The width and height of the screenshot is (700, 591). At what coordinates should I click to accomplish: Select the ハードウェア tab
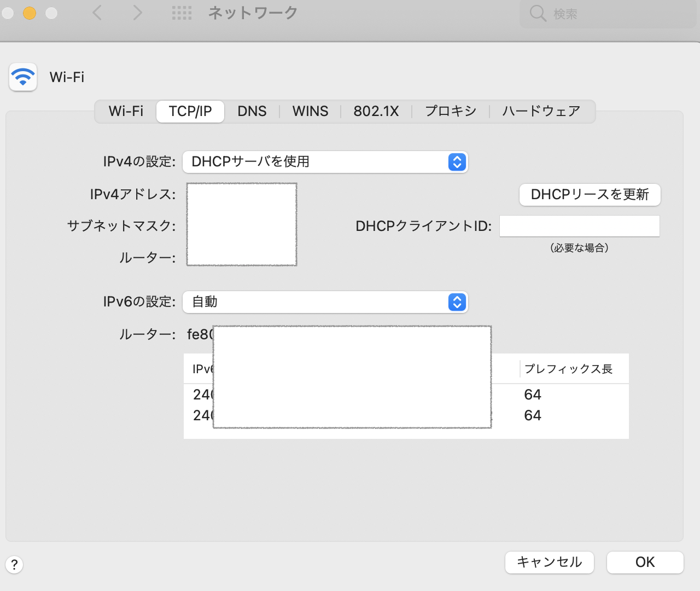(x=541, y=112)
